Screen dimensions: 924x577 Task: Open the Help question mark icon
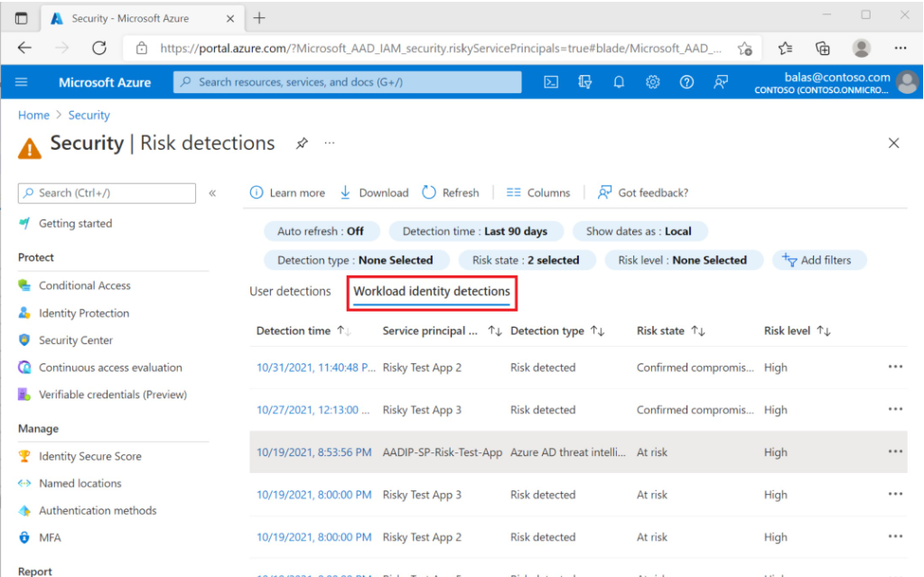686,82
